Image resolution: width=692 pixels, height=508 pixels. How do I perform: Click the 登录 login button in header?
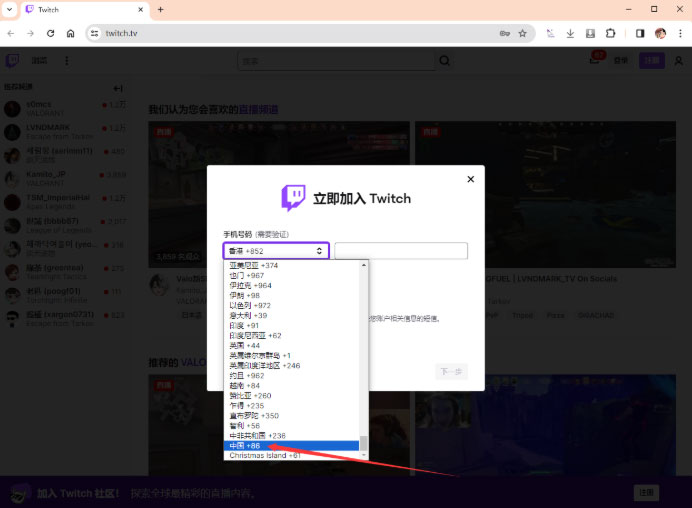click(621, 60)
